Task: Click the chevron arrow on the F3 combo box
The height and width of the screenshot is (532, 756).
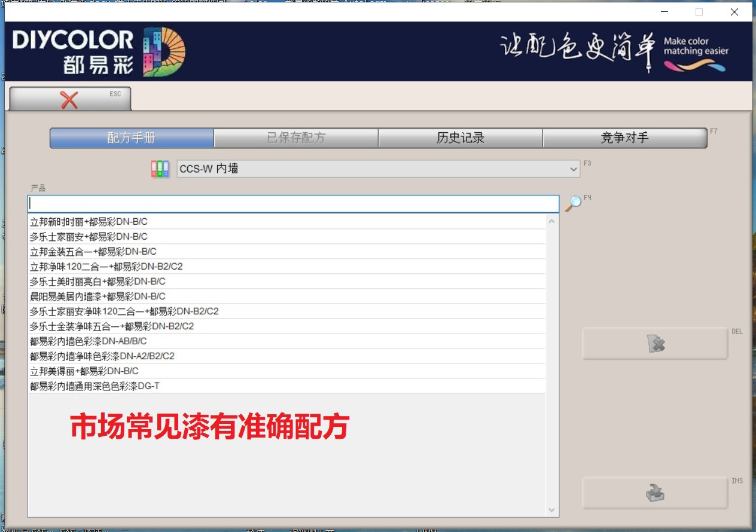Action: pos(573,169)
